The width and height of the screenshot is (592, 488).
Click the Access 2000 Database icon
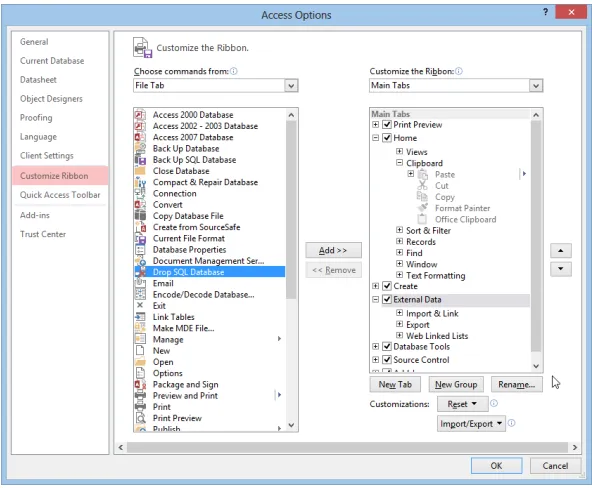(140, 115)
